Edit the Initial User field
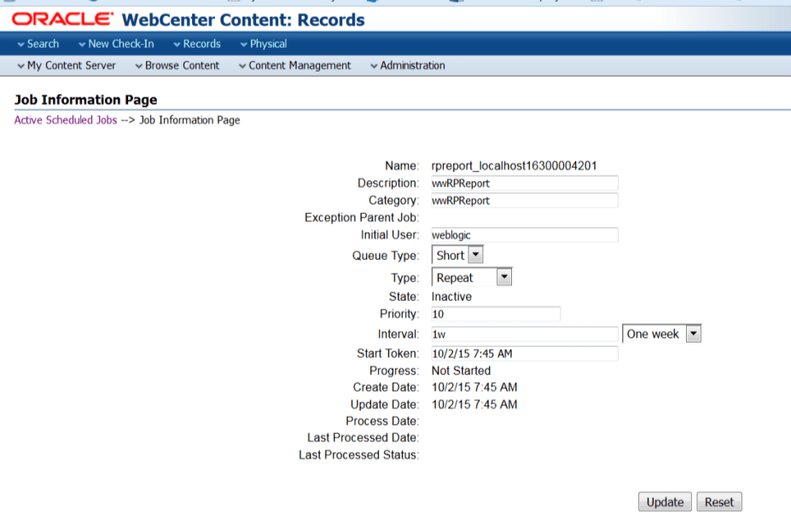 point(525,234)
